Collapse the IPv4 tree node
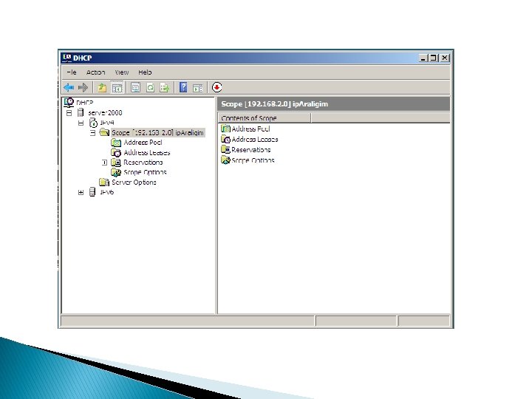 pos(81,123)
